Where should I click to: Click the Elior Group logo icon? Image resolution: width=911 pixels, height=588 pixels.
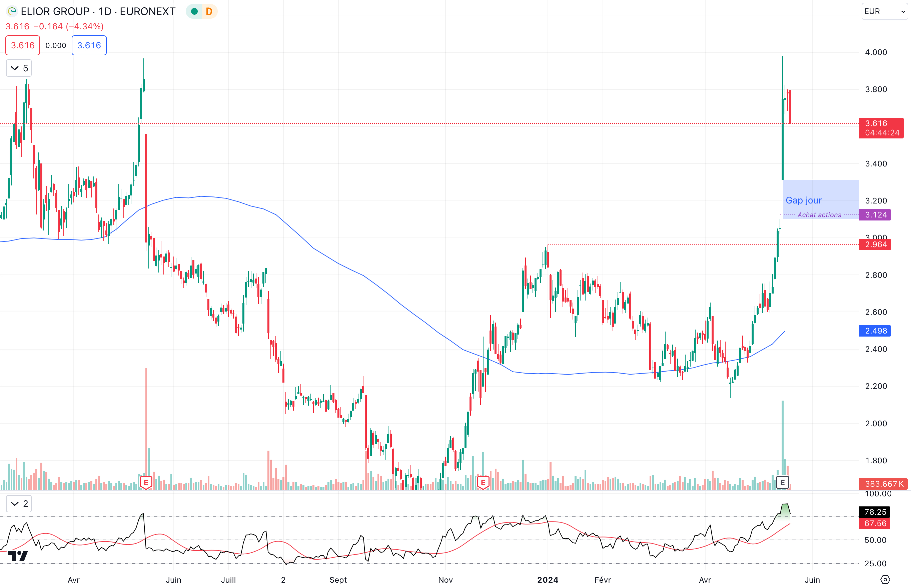12,11
